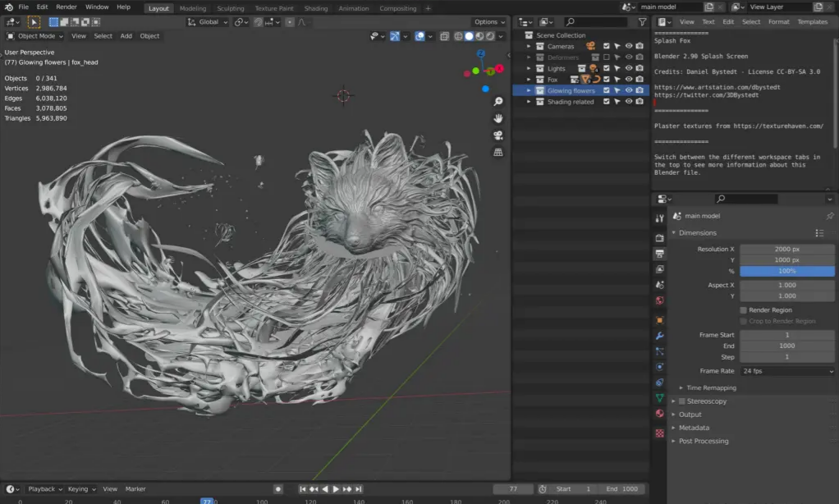The image size is (839, 504).
Task: Select the Tool properties tab icon
Action: (x=660, y=218)
